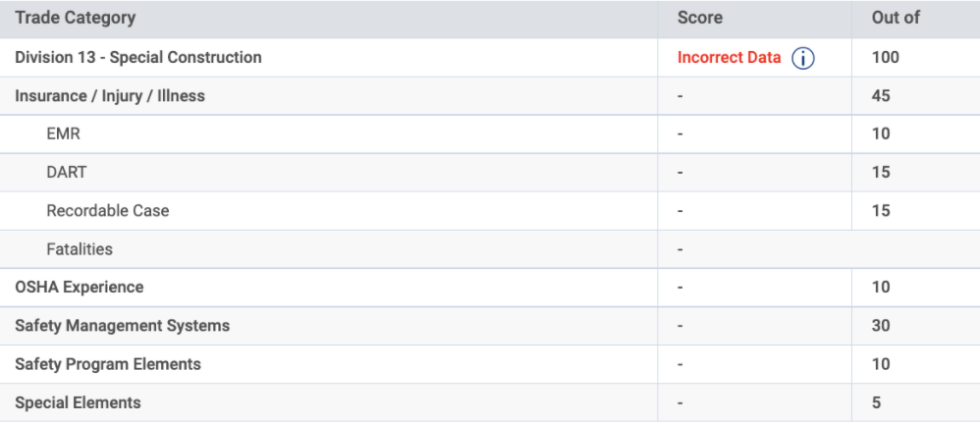Select the Trade Category column header
The height and width of the screenshot is (424, 980).
(75, 18)
